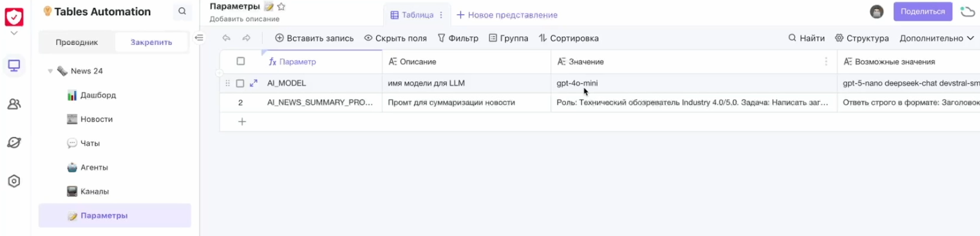Viewport: 980px width, 236px height.
Task: Open the cloud sync icon top right
Action: [967, 12]
